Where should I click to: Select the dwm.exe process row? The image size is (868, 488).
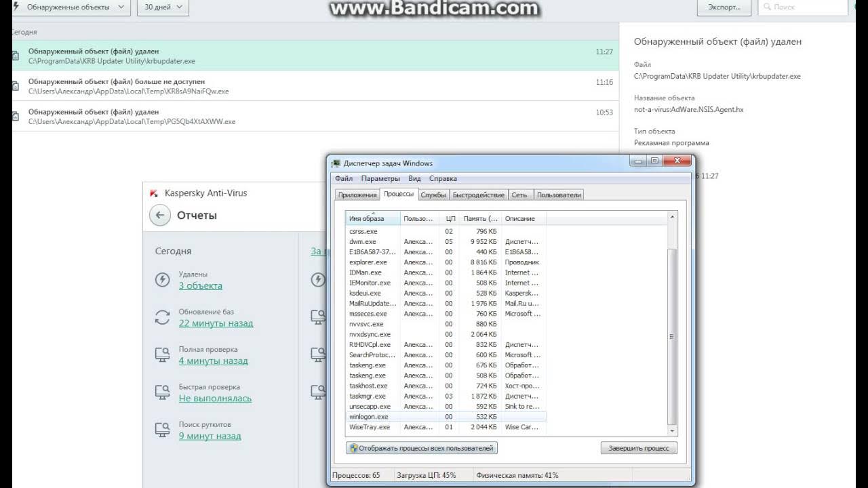click(446, 241)
